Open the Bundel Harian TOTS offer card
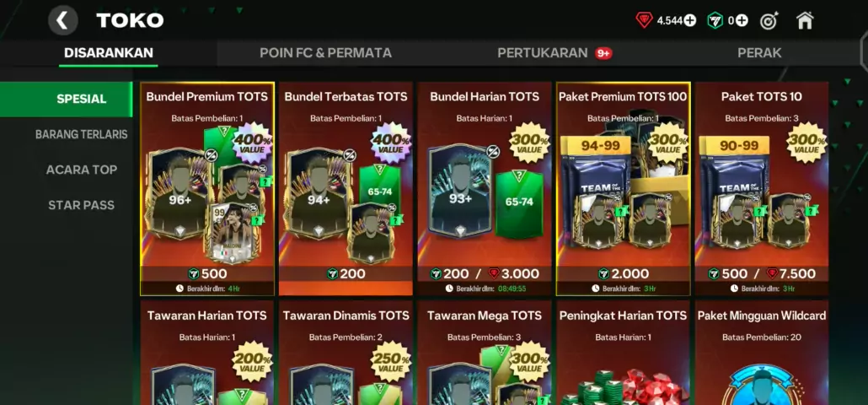 click(485, 188)
